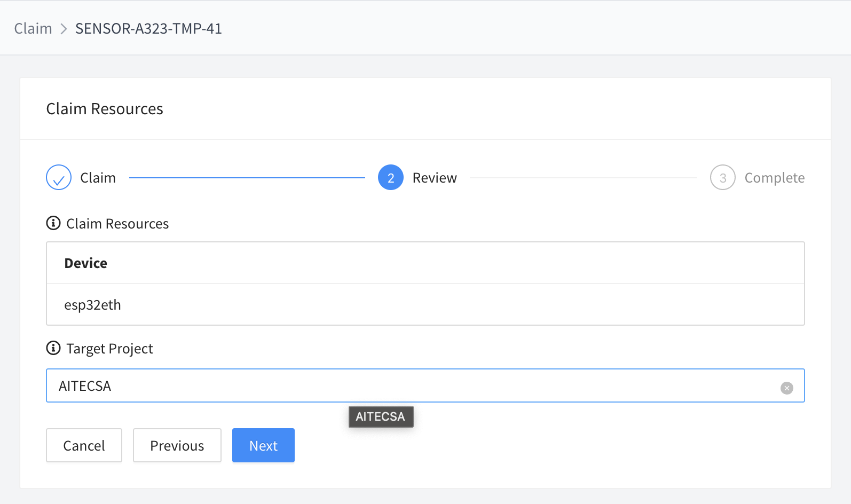Screen dimensions: 851x504
Task: Click info icon beside Claim Resources
Action: tap(53, 223)
